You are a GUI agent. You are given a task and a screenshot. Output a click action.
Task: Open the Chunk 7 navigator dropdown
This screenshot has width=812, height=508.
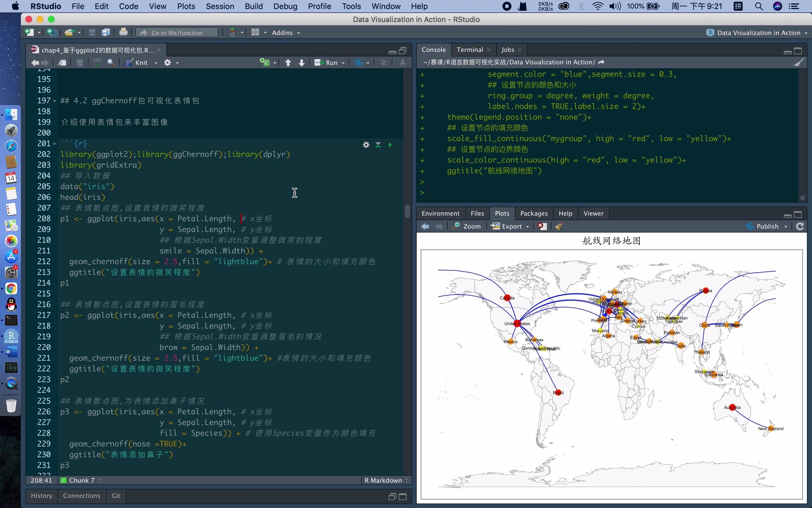click(x=81, y=480)
